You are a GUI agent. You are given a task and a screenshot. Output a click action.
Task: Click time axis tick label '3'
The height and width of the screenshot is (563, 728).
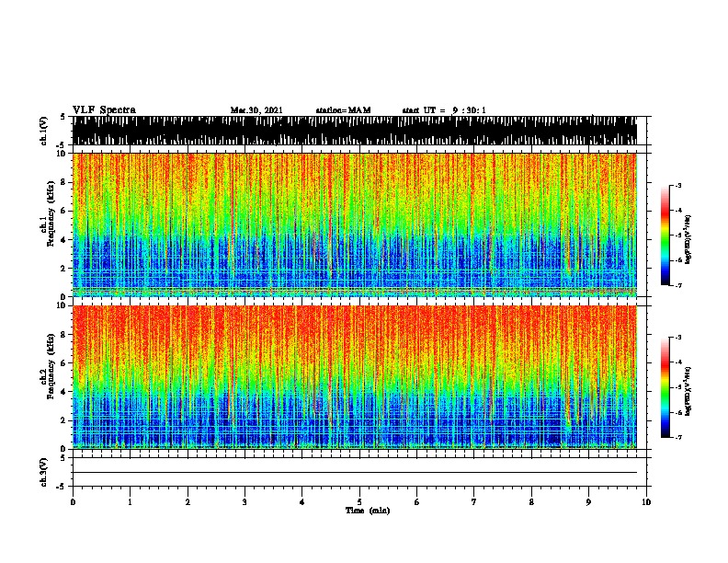pos(245,502)
